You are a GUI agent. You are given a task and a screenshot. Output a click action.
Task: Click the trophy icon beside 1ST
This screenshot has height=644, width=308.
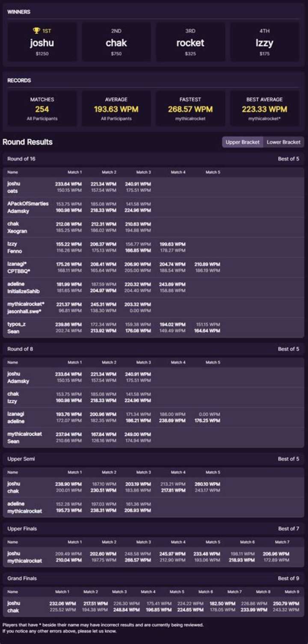tap(36, 31)
